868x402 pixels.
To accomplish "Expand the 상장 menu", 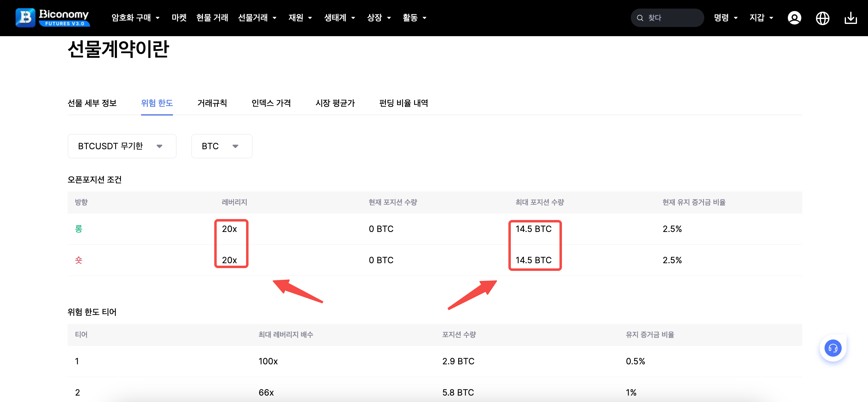I will coord(379,17).
